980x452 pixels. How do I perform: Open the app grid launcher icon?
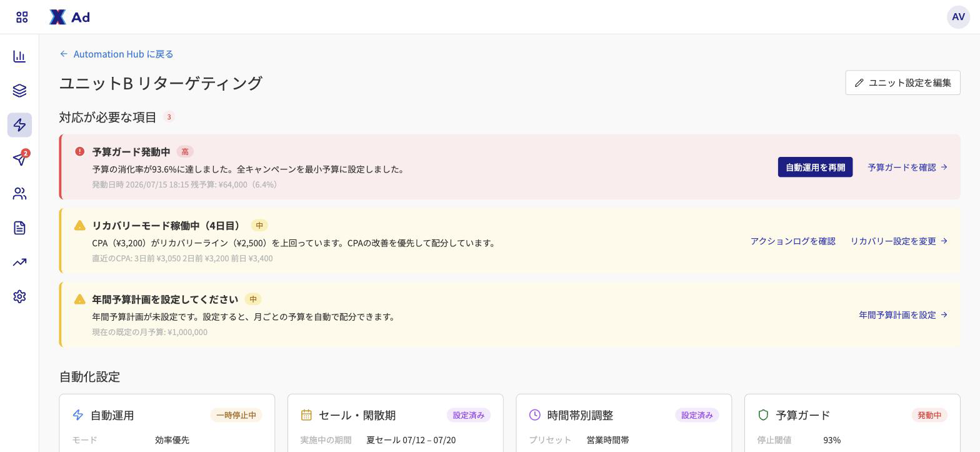point(22,17)
